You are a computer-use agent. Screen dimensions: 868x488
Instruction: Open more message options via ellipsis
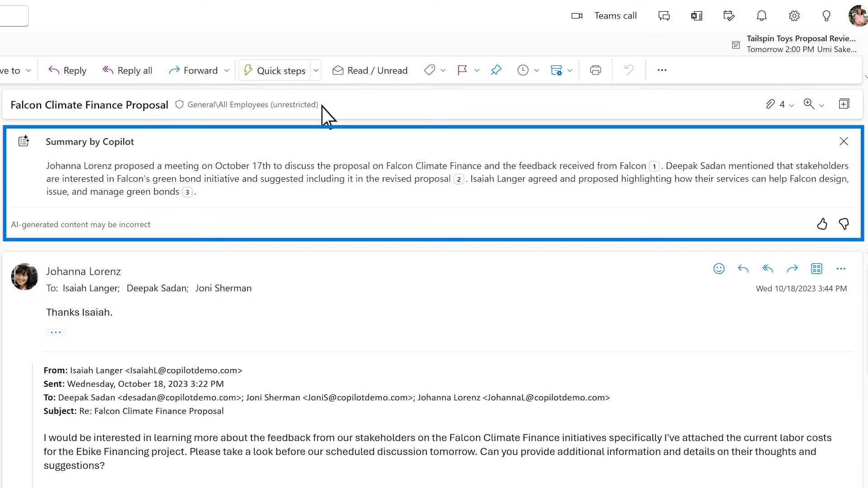click(x=841, y=268)
